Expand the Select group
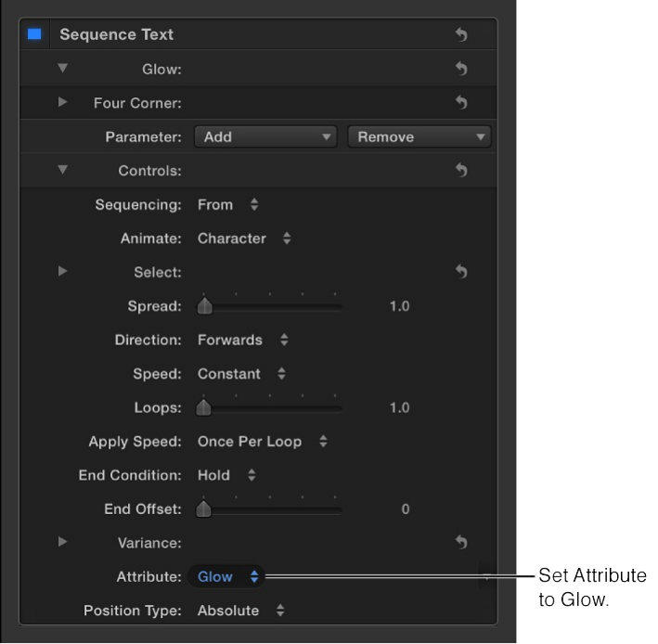This screenshot has width=658, height=644. coord(63,272)
